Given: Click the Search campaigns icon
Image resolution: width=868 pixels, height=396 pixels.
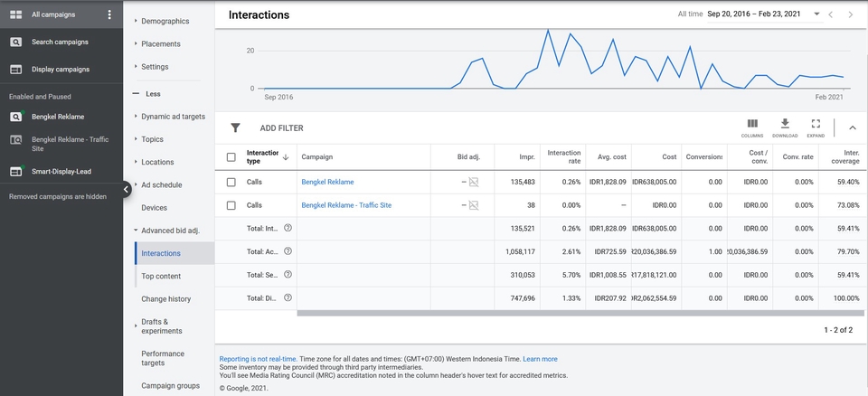Looking at the screenshot, I should click(x=16, y=42).
